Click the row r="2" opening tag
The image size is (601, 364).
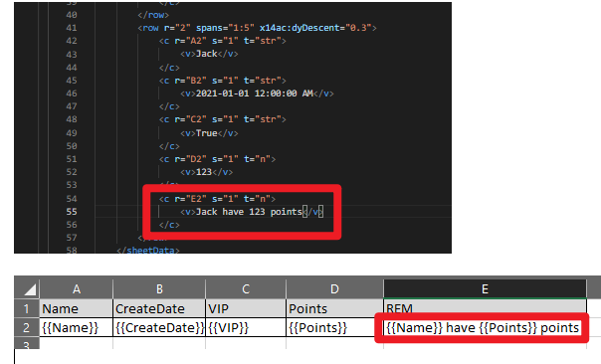(257, 28)
